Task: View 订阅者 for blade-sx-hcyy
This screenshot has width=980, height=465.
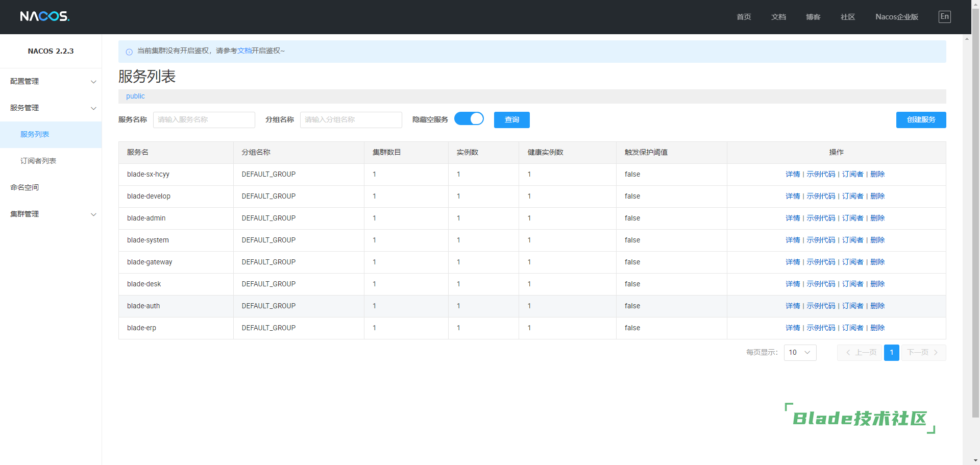Action: (x=852, y=175)
